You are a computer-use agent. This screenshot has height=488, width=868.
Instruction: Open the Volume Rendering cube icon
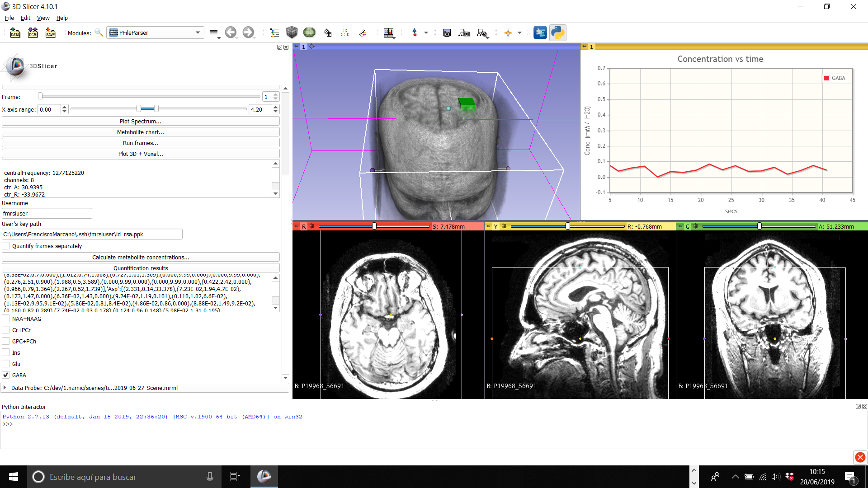point(292,33)
